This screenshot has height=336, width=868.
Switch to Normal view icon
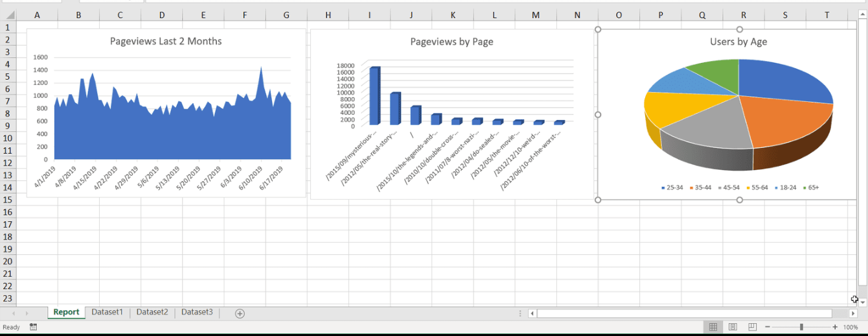click(x=713, y=328)
